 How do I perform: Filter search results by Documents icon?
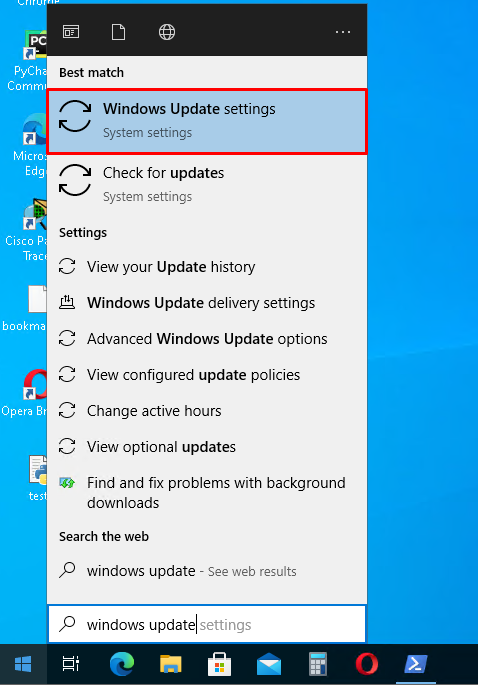pyautogui.click(x=118, y=32)
